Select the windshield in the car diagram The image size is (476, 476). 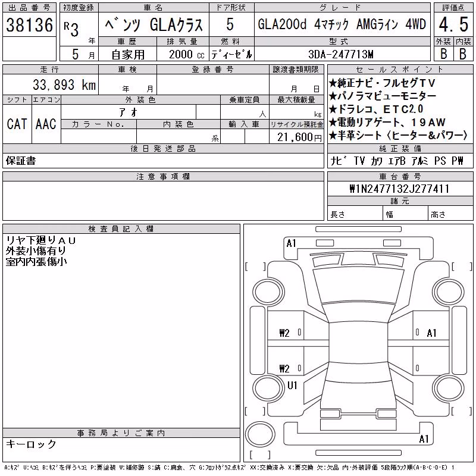coord(358,286)
